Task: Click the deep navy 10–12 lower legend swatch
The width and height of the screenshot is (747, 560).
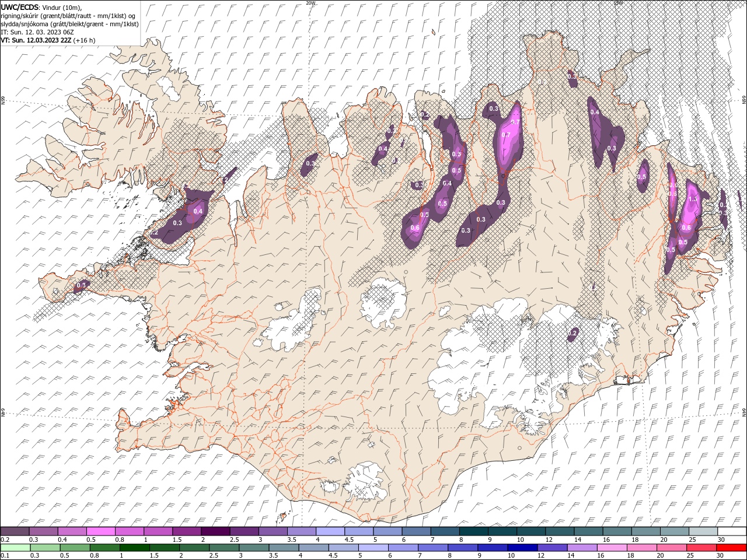Action: point(522,548)
